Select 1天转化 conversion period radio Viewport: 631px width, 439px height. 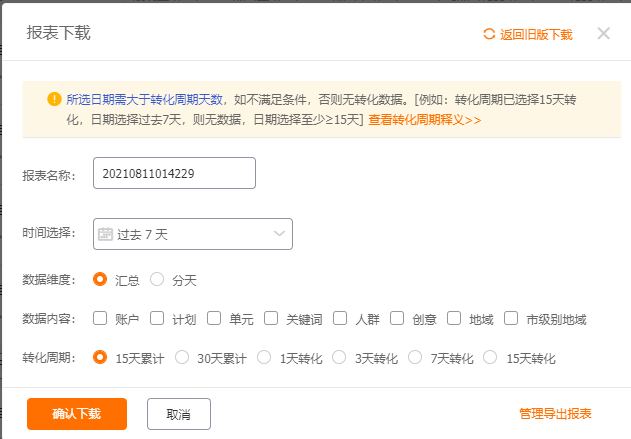click(264, 357)
